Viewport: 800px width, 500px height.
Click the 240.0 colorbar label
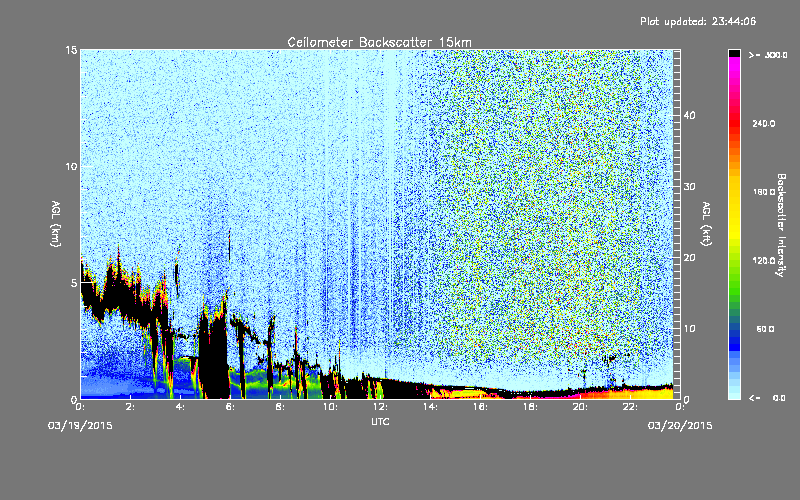point(764,123)
